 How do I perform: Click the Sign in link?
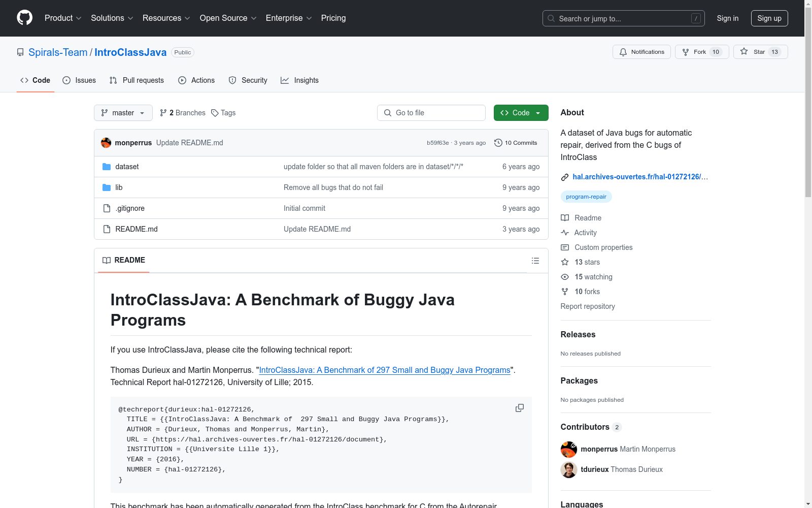click(728, 18)
